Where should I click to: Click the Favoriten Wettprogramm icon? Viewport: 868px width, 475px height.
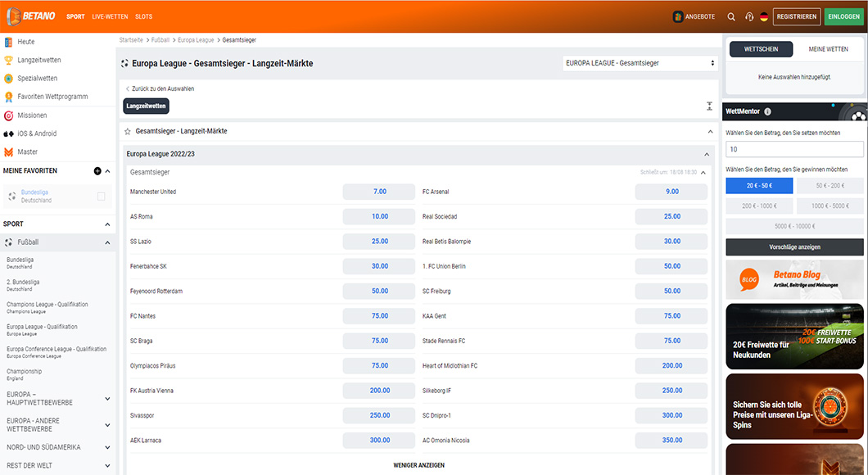[8, 97]
